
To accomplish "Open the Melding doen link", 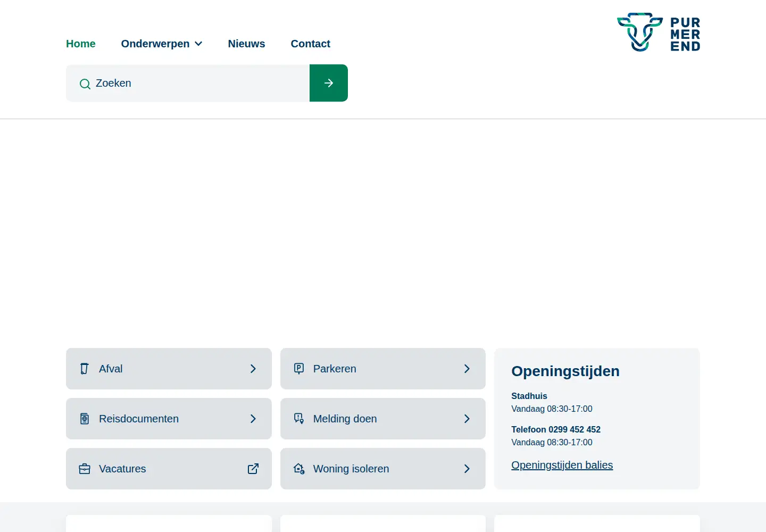I will click(383, 419).
